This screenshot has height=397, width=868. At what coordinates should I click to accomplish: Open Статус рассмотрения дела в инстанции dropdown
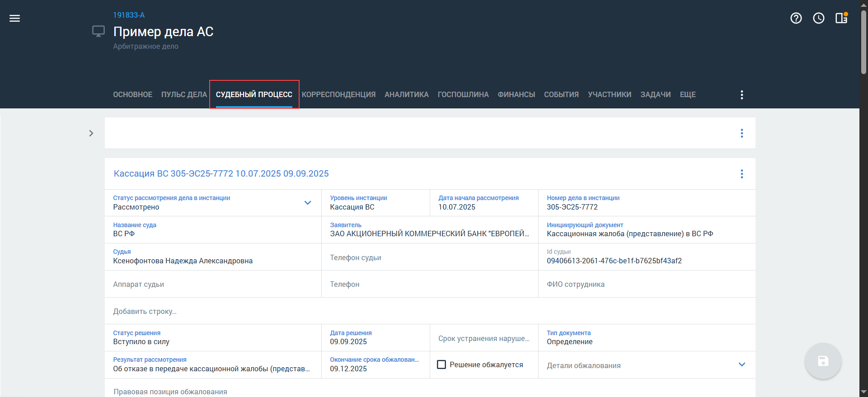click(x=308, y=203)
